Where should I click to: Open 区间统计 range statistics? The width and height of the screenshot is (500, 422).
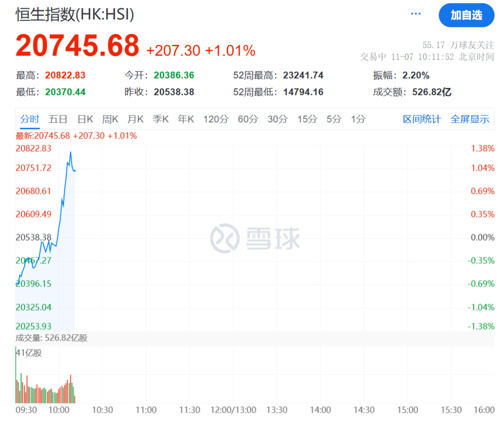coord(422,119)
